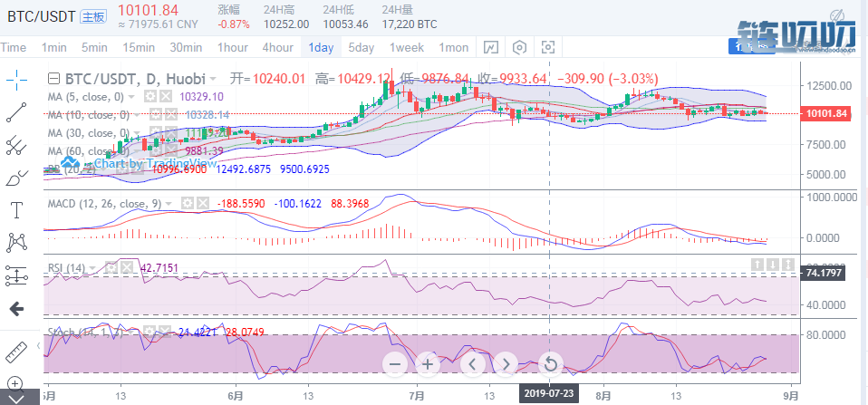The height and width of the screenshot is (405, 868).
Task: Reset the chart view
Action: click(x=548, y=364)
